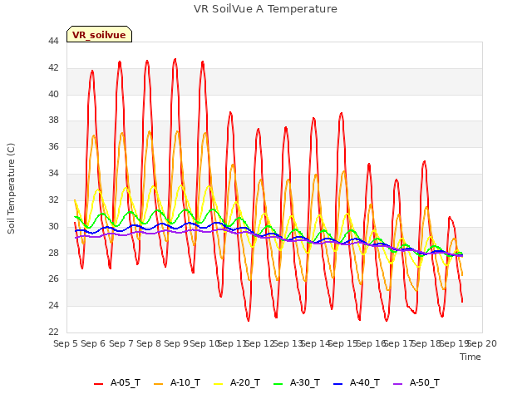This screenshot has width=532, height=399.
Task: Toggle the A-50_T legend entry
Action: pos(416,383)
